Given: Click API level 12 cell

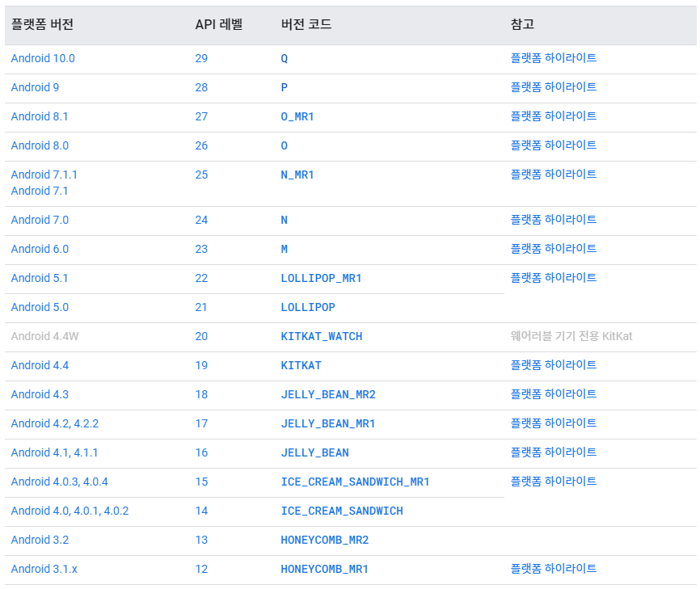Looking at the screenshot, I should [201, 569].
